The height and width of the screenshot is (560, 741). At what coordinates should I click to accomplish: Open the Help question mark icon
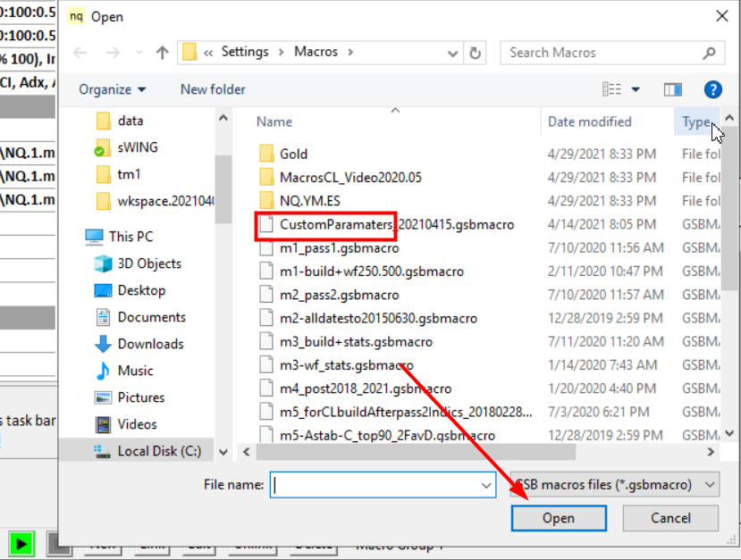[712, 89]
